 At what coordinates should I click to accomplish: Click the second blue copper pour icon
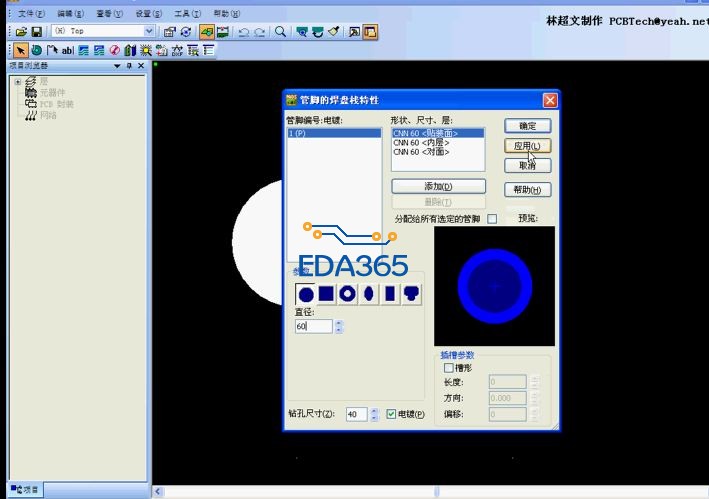point(99,50)
